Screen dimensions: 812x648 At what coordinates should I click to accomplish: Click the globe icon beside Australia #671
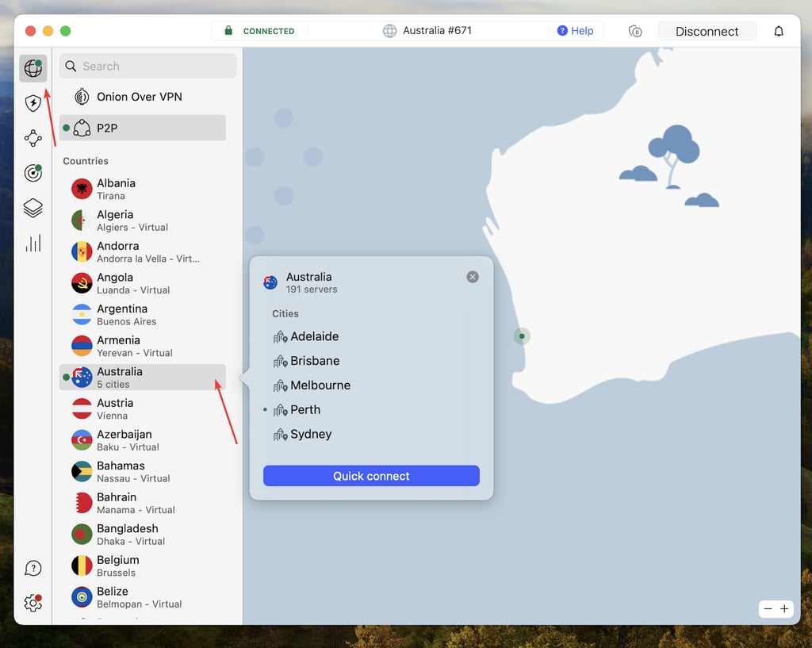[x=389, y=31]
